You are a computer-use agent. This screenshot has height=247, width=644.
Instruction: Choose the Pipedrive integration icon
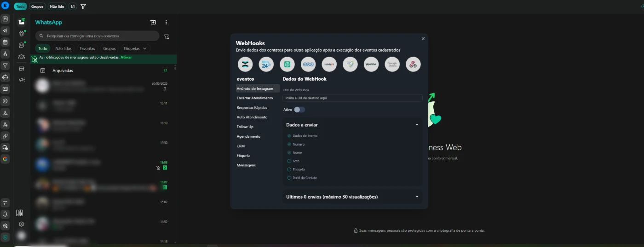371,64
